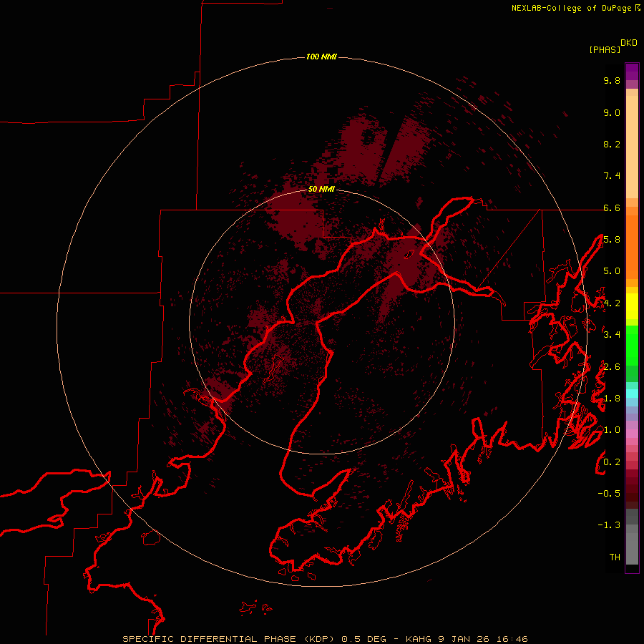This screenshot has width=644, height=644.
Task: Click the 0.2 scale value
Action: [612, 462]
